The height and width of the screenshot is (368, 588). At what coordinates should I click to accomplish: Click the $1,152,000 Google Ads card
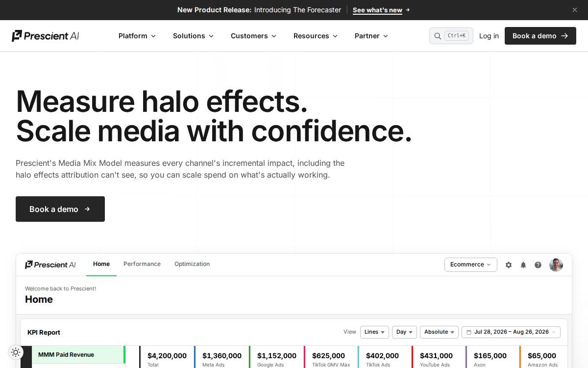[276, 358]
